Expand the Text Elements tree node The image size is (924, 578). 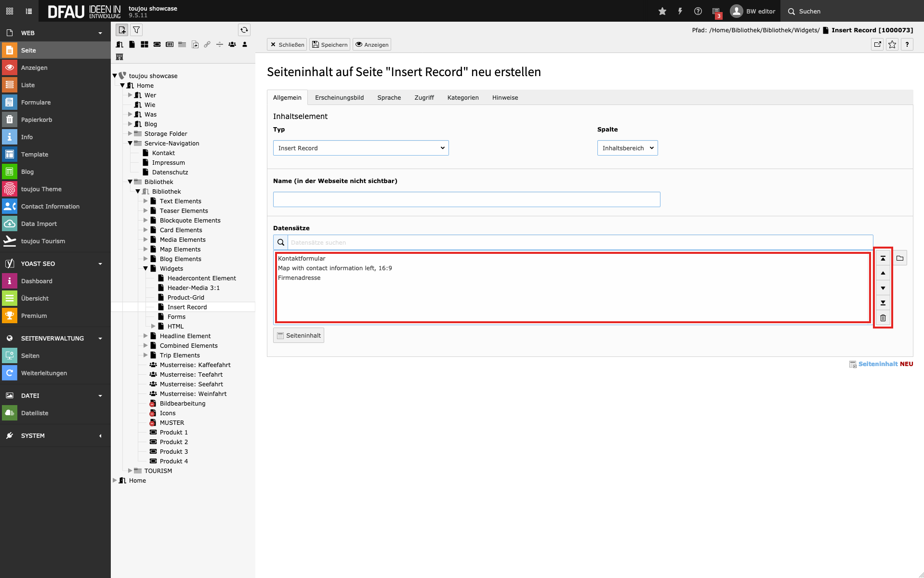145,201
